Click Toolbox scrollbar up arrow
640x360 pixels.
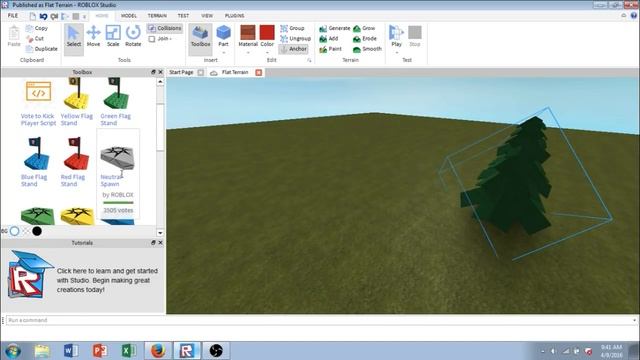[x=160, y=82]
